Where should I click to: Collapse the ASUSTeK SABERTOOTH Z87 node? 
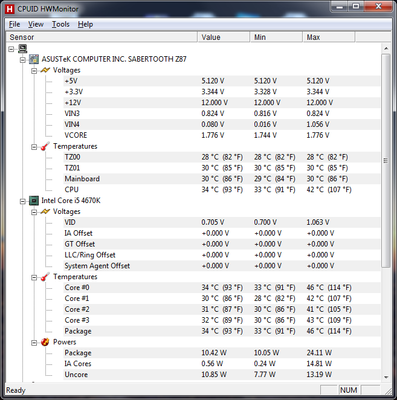[23, 60]
